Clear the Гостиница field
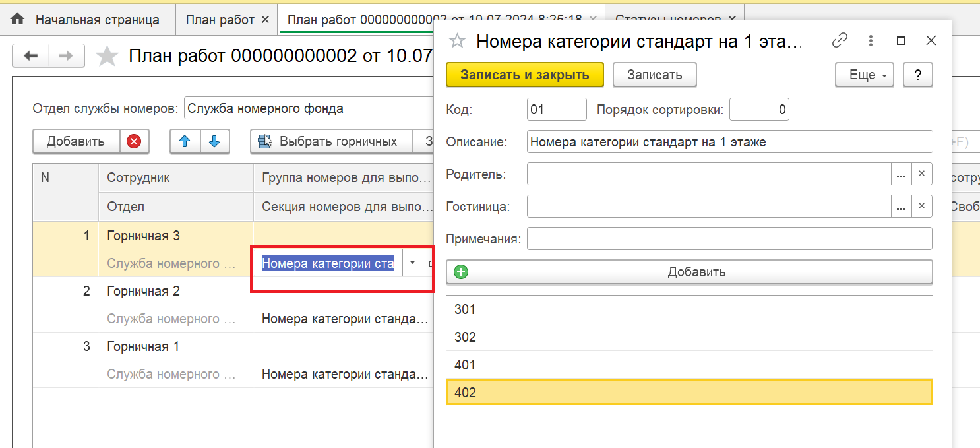The image size is (980, 448). pyautogui.click(x=922, y=207)
